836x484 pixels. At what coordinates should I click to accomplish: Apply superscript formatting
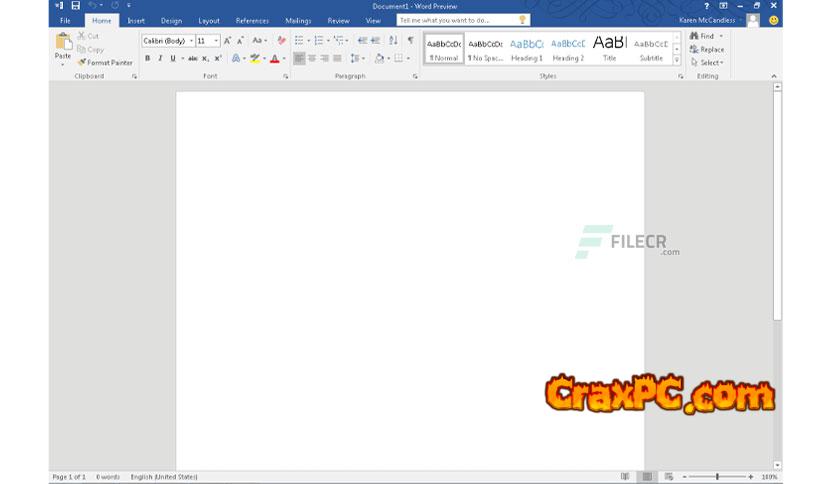click(218, 58)
